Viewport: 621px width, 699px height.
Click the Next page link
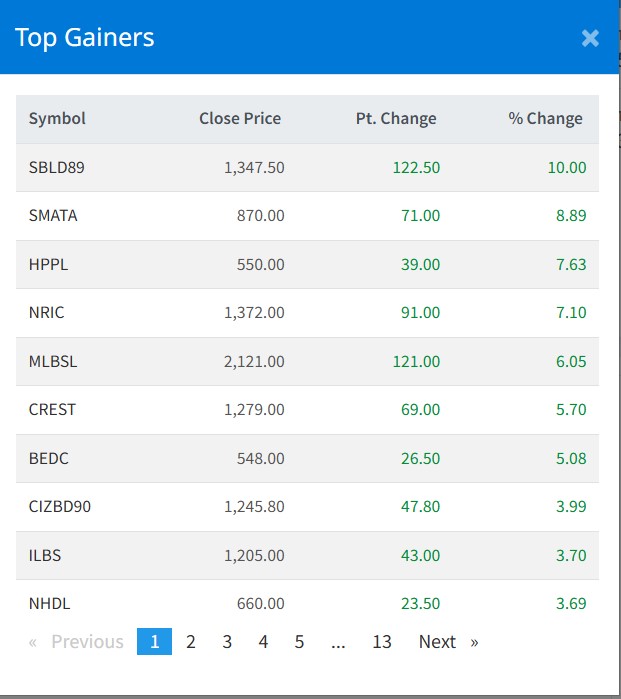click(x=447, y=642)
